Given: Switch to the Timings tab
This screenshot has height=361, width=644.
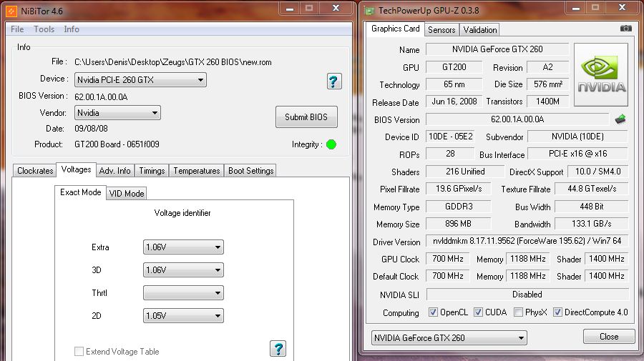Looking at the screenshot, I should (152, 171).
